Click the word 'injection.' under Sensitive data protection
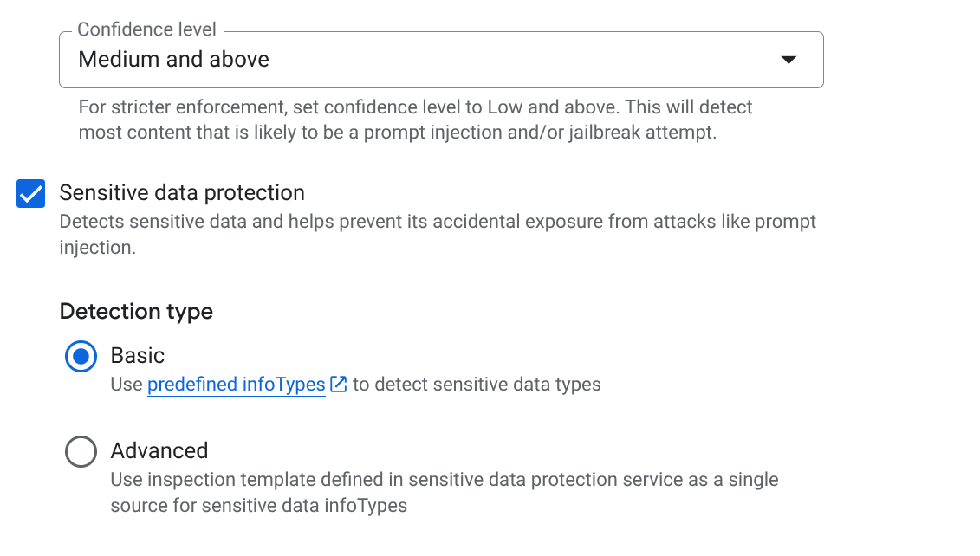 pos(97,248)
